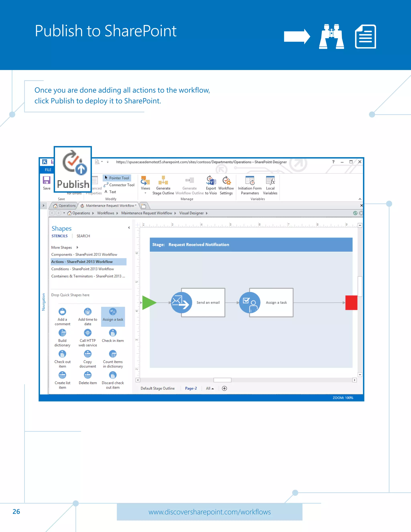
Task: Select the Delete item shape
Action: [88, 378]
